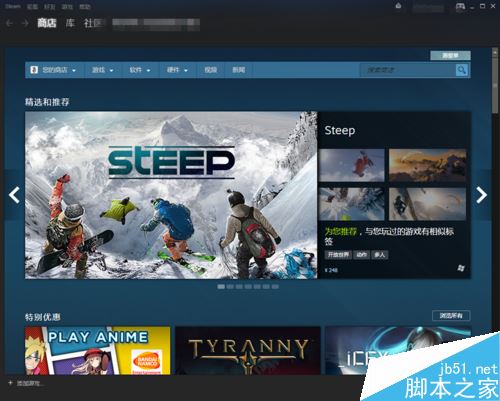Open the 帮助 menu
500x401 pixels.
pyautogui.click(x=85, y=7)
